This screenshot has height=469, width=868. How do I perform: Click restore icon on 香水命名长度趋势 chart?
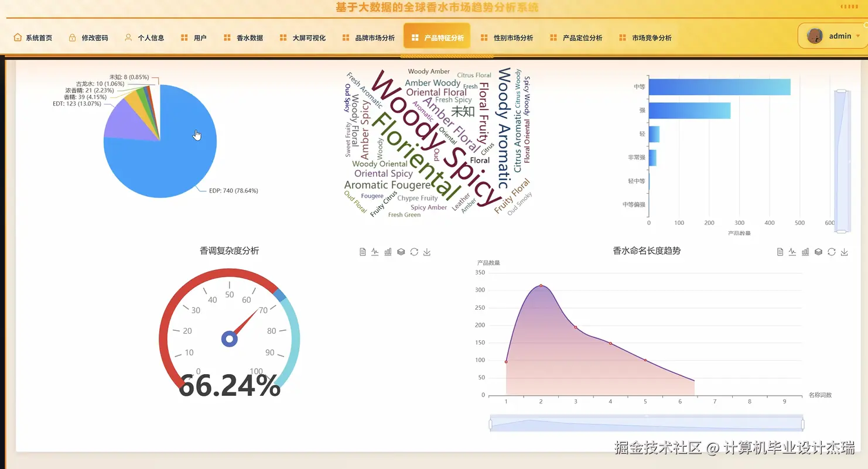pos(831,251)
